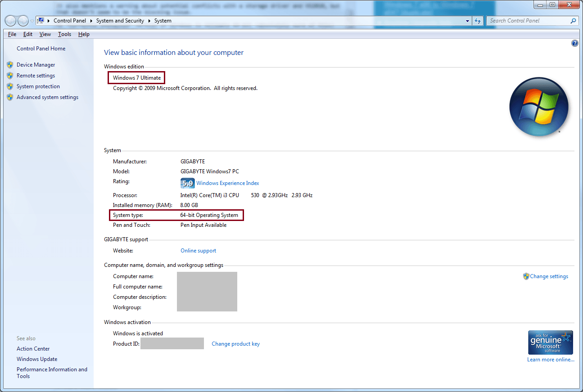Click the Product ID label

click(x=127, y=344)
